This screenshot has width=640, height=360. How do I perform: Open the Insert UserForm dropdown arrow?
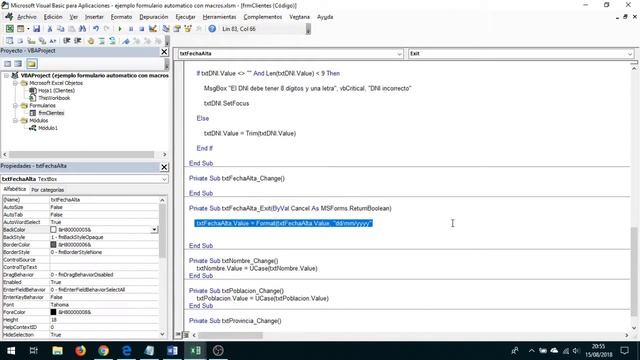coord(28,29)
